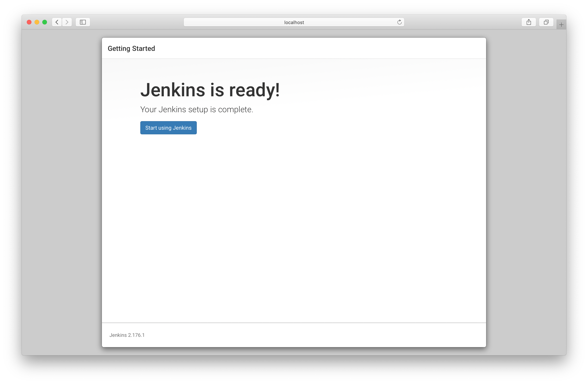588x384 pixels.
Task: Click the tab overview expander button
Action: [546, 22]
